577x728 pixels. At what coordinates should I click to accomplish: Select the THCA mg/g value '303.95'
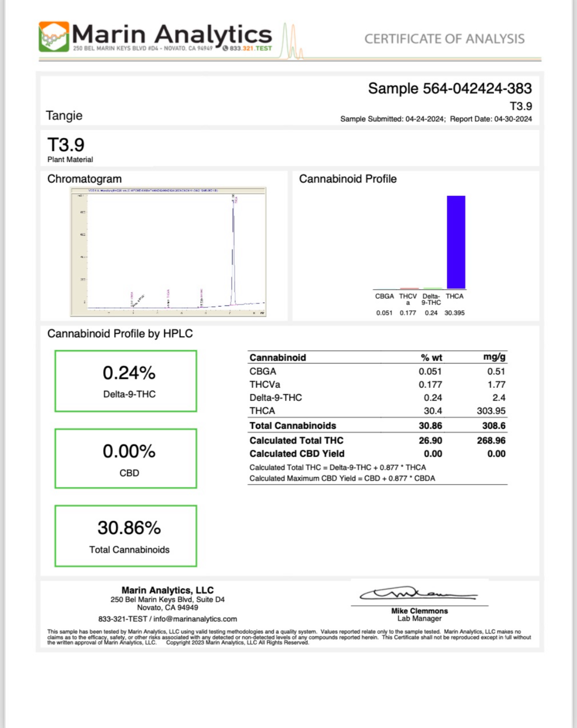click(x=491, y=411)
